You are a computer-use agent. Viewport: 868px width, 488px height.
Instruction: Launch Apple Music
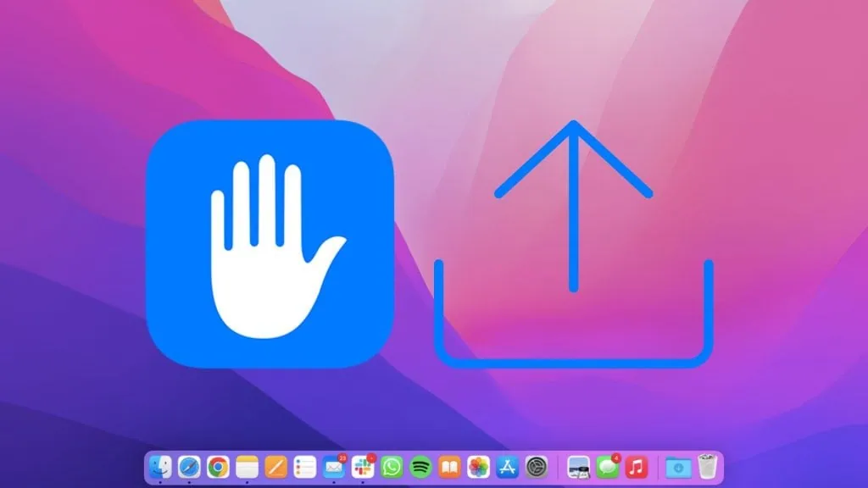[635, 464]
